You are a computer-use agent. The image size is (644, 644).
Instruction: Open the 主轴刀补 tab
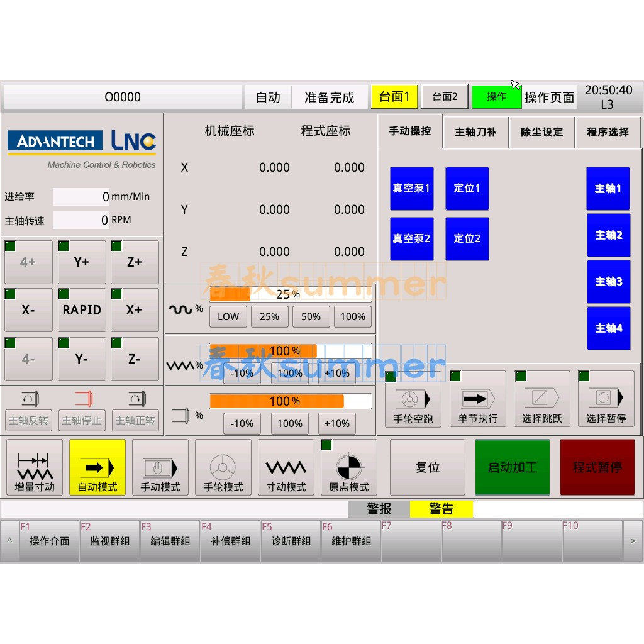click(476, 132)
